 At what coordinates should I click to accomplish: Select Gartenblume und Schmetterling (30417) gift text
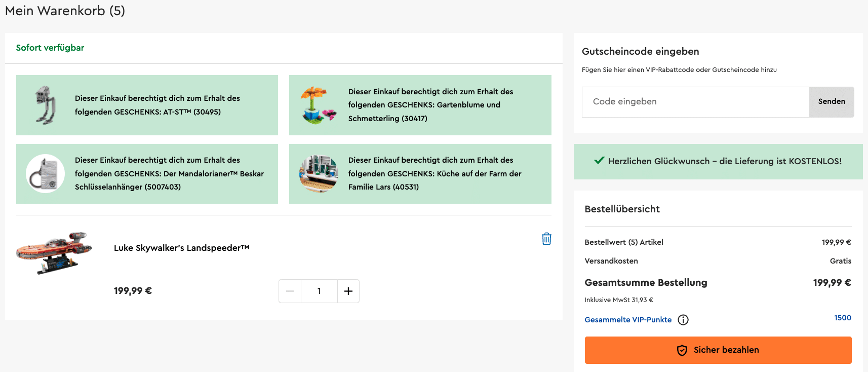[x=430, y=105]
